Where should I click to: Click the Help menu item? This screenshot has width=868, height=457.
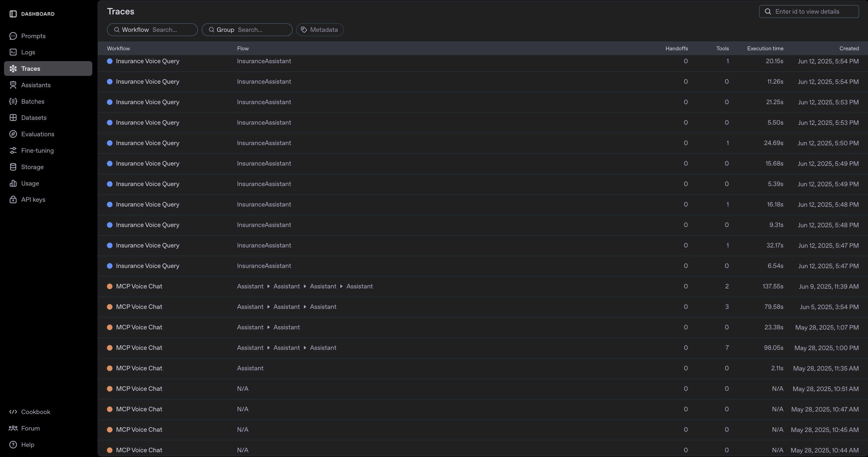pyautogui.click(x=28, y=445)
